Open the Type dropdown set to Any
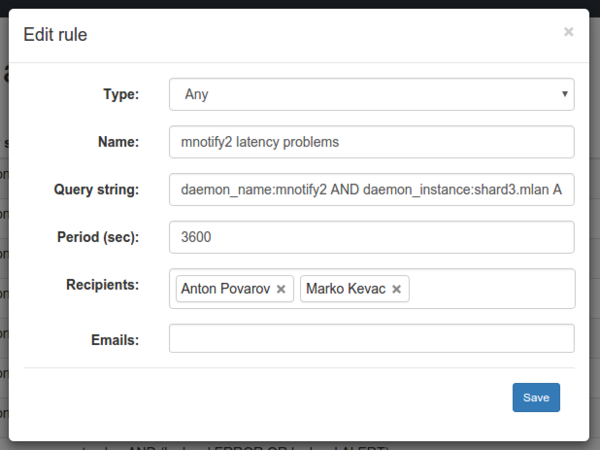The height and width of the screenshot is (450, 600). (x=371, y=94)
